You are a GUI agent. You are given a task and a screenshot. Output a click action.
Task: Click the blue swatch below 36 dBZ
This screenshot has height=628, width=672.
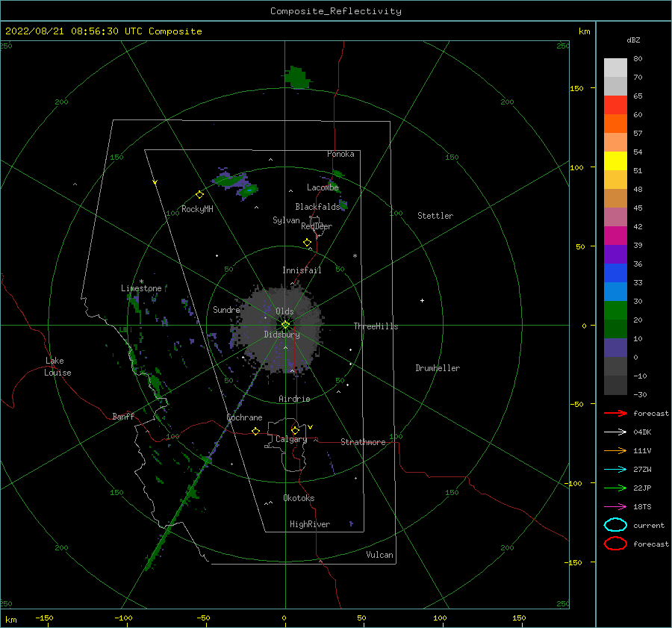615,273
